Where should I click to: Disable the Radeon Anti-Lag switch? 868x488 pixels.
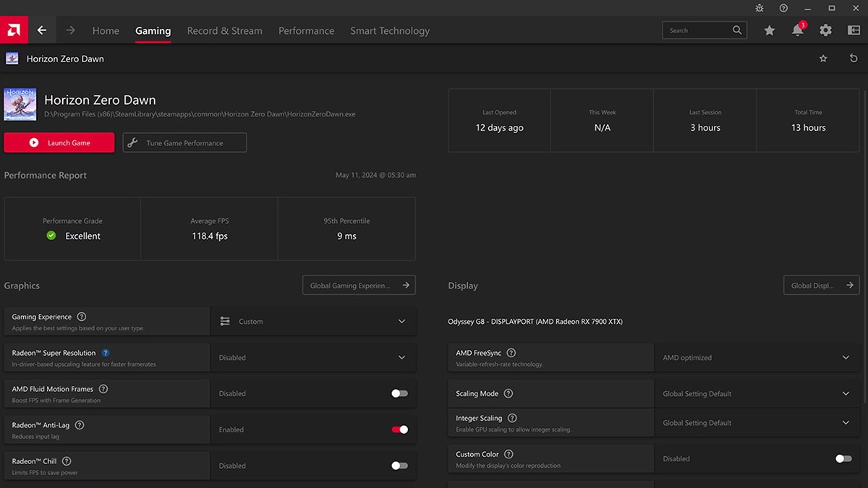400,429
